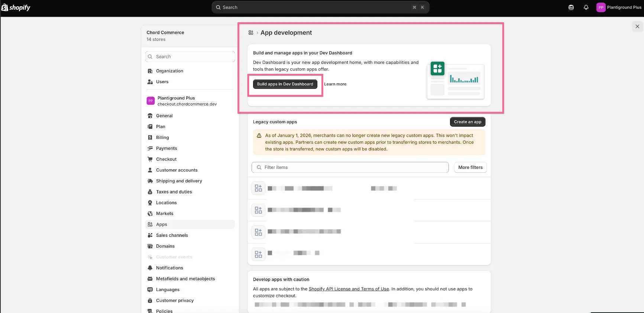Click the top global Search bar
The height and width of the screenshot is (313, 644).
coord(320,7)
